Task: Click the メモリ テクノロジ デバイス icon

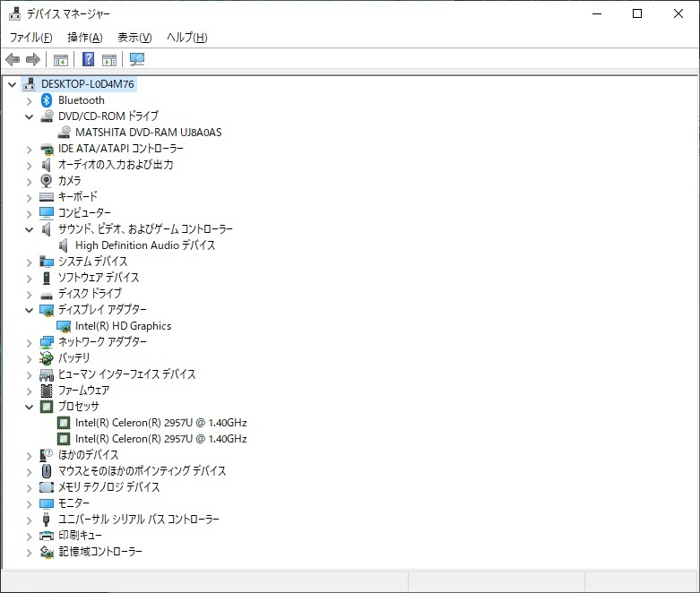Action: coord(47,486)
